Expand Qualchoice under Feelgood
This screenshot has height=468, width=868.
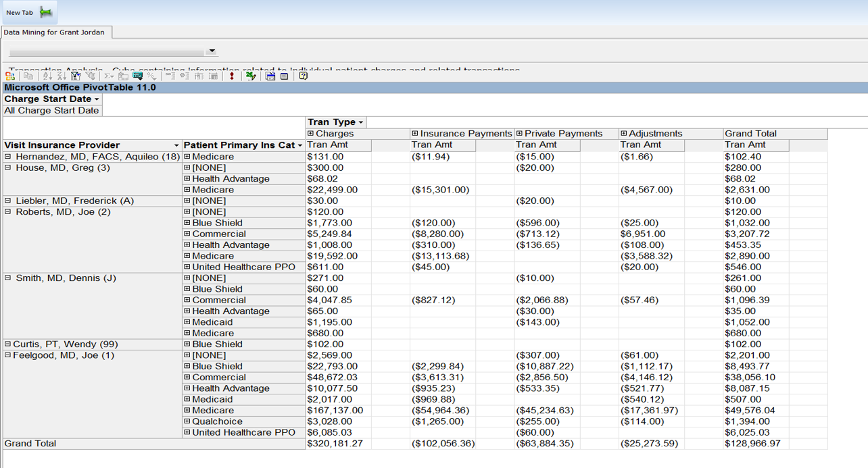pyautogui.click(x=187, y=421)
